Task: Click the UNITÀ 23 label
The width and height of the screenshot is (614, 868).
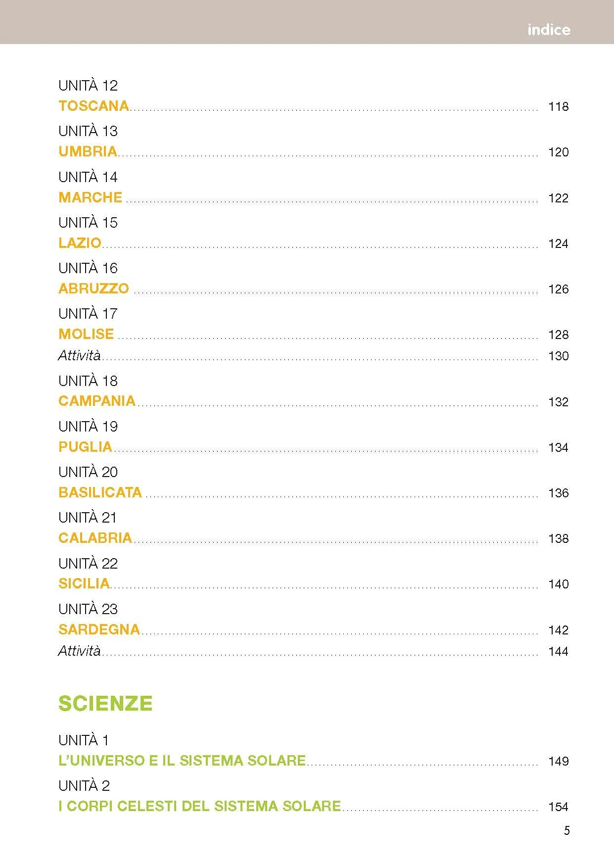Action: coord(88,609)
